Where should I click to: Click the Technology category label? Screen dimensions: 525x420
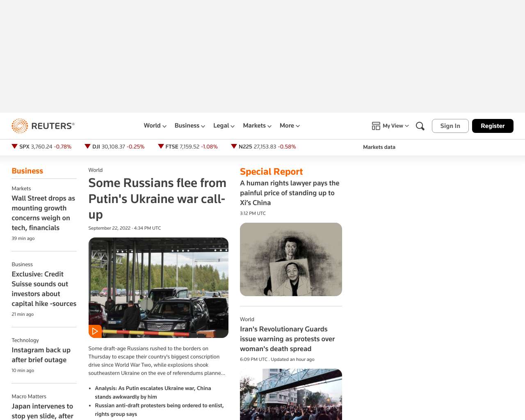click(x=25, y=340)
